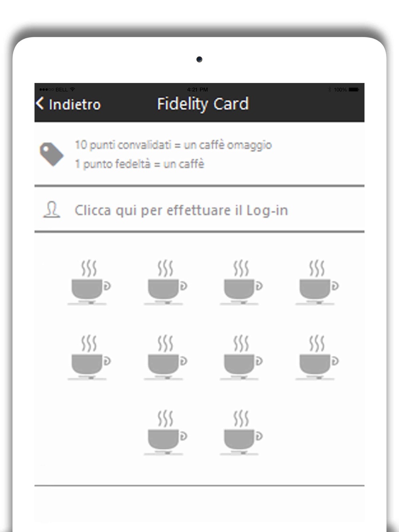Tap the 4:21 PM clock in status bar
The height and width of the screenshot is (532, 399).
point(198,89)
